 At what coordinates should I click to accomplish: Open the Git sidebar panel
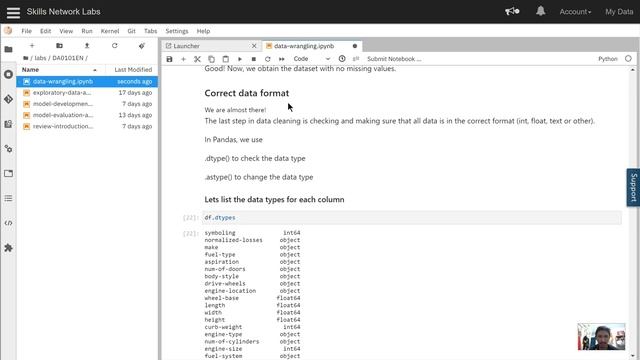coord(8,99)
